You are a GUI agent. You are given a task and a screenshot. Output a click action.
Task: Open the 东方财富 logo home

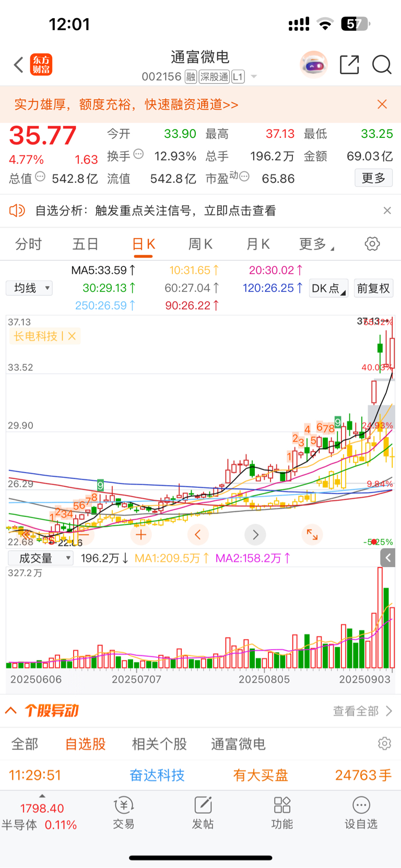tap(41, 65)
